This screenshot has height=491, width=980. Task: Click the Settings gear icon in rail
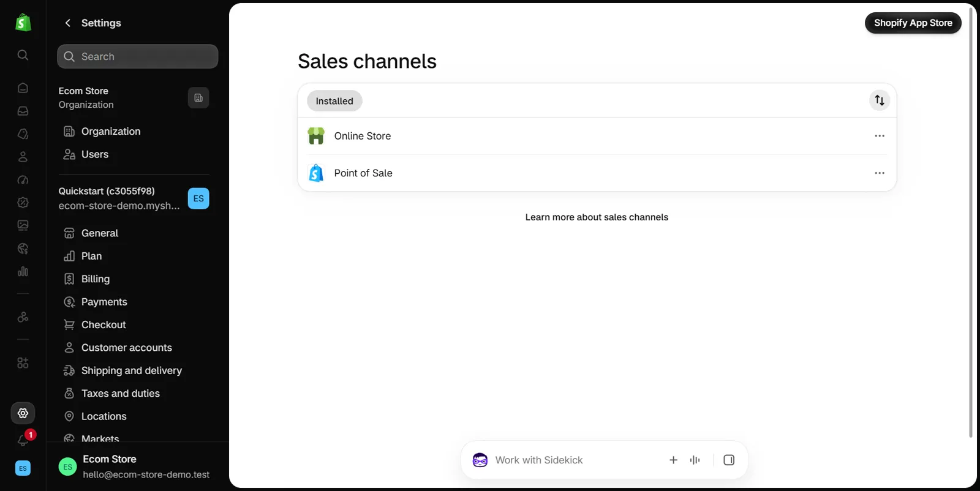tap(23, 413)
